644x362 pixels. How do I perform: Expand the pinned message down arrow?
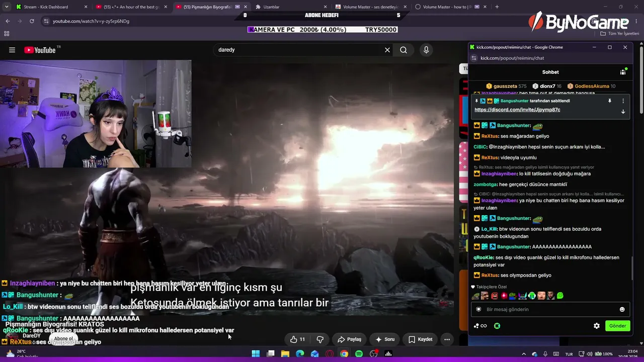623,112
